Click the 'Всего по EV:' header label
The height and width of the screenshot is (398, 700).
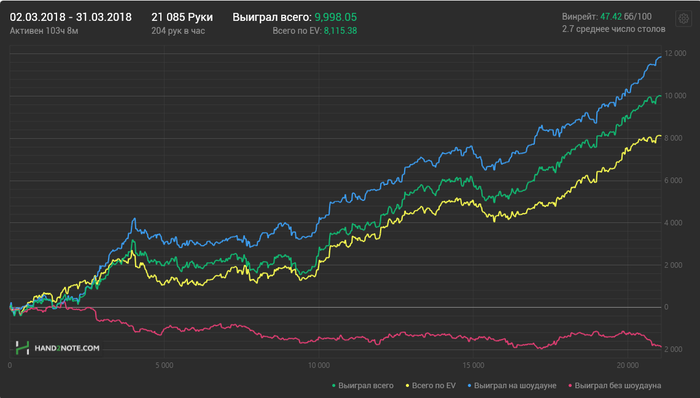point(297,31)
